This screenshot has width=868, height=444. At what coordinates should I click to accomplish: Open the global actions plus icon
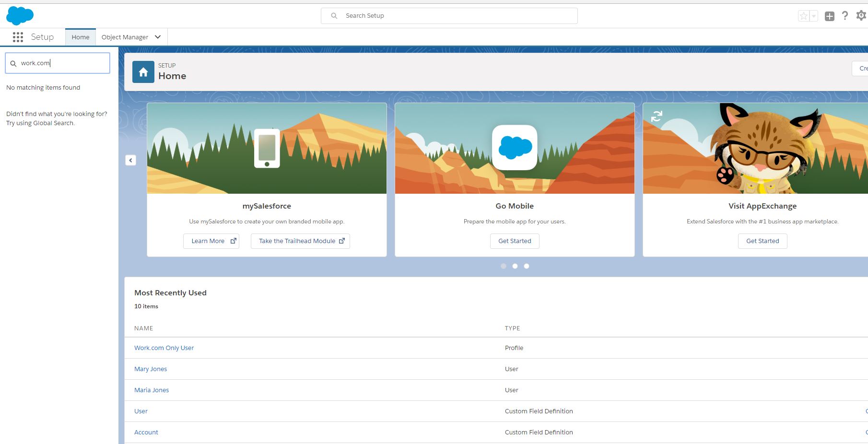(x=830, y=16)
